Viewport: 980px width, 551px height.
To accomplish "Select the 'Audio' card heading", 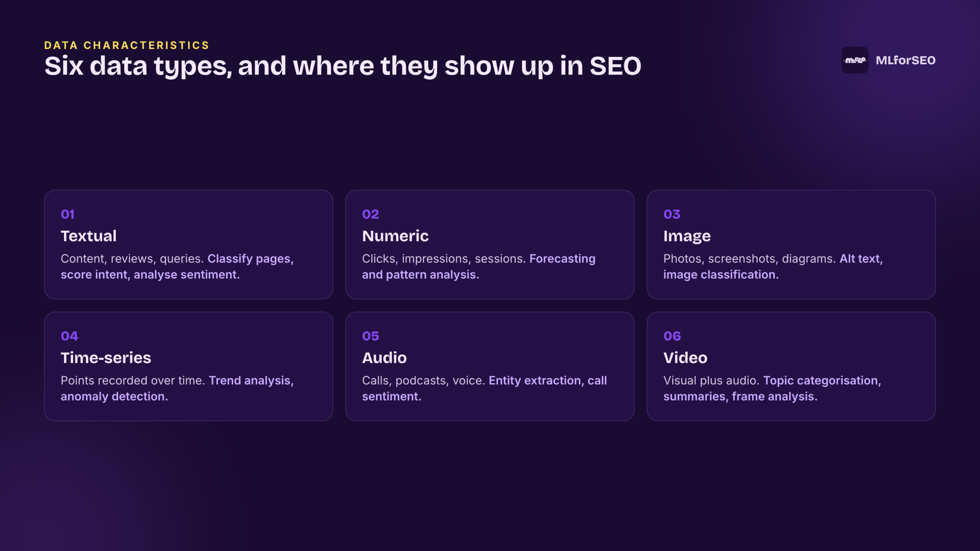I will (x=384, y=358).
